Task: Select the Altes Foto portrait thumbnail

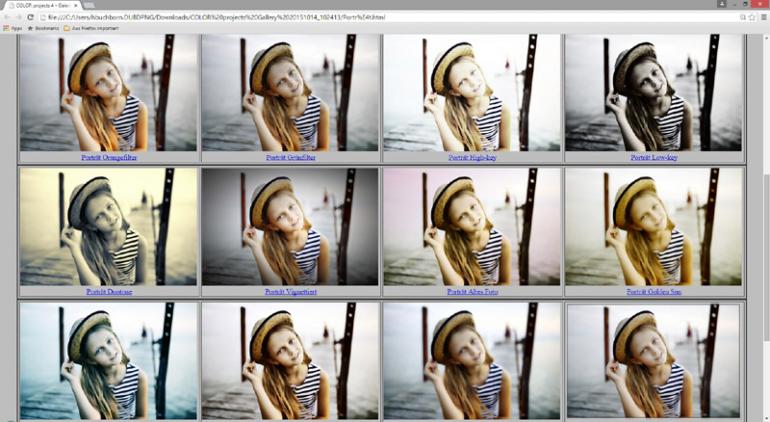Action: click(472, 226)
